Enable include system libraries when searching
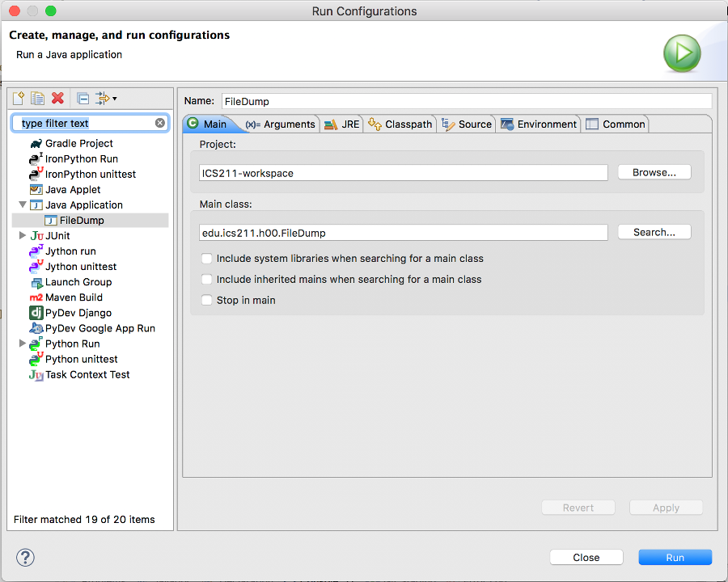This screenshot has width=728, height=582. (x=206, y=259)
